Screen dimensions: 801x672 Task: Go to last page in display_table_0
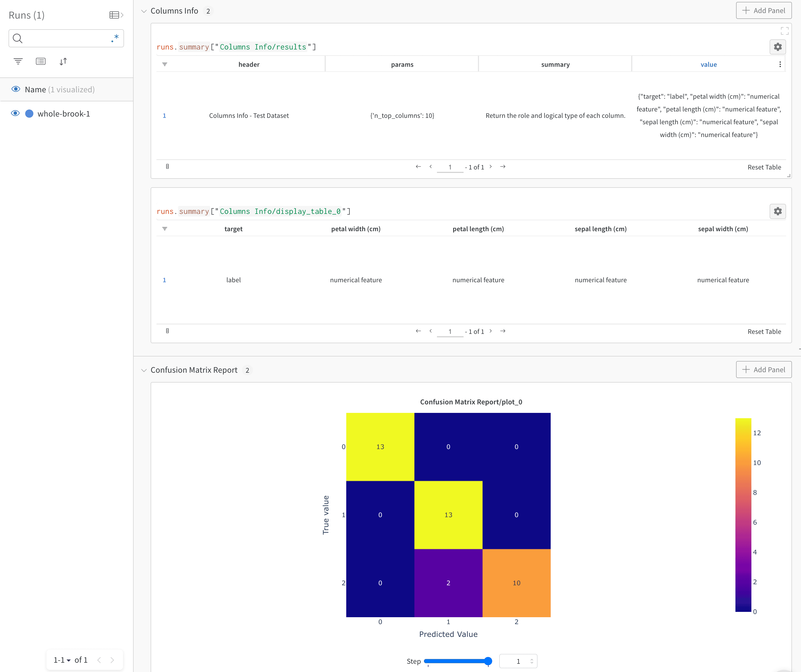tap(503, 331)
